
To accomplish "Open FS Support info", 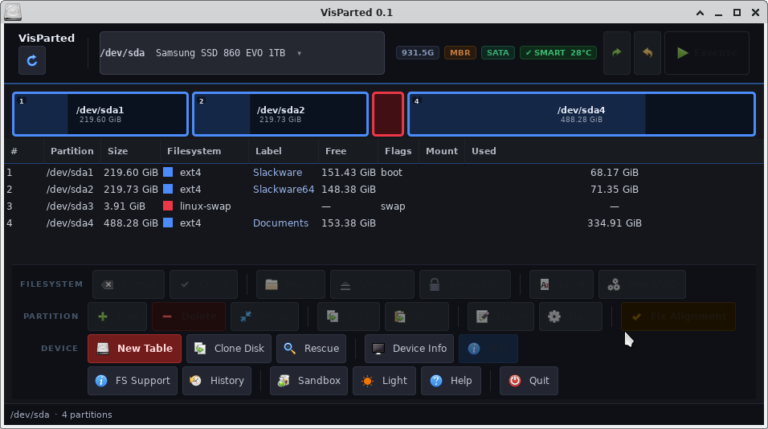I will tap(133, 381).
